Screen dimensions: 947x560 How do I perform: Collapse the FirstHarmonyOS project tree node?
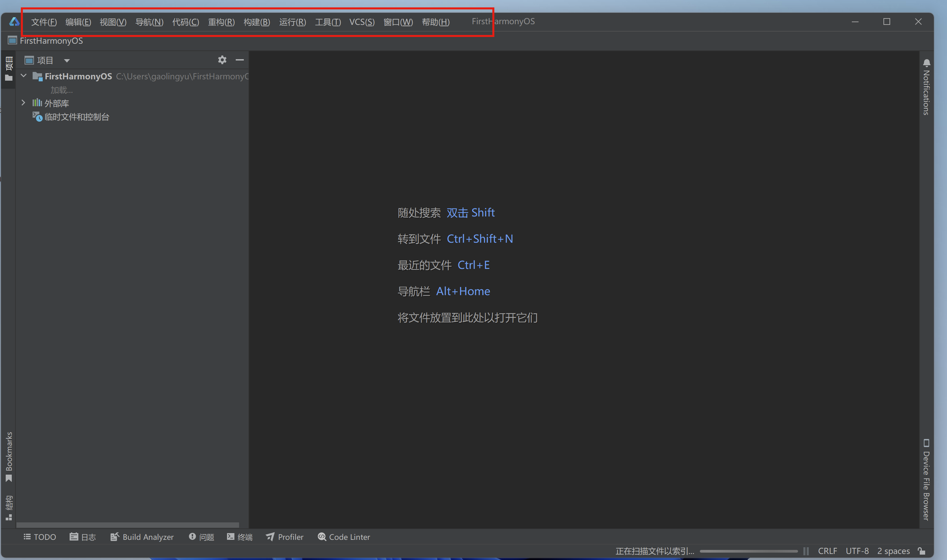coord(24,76)
